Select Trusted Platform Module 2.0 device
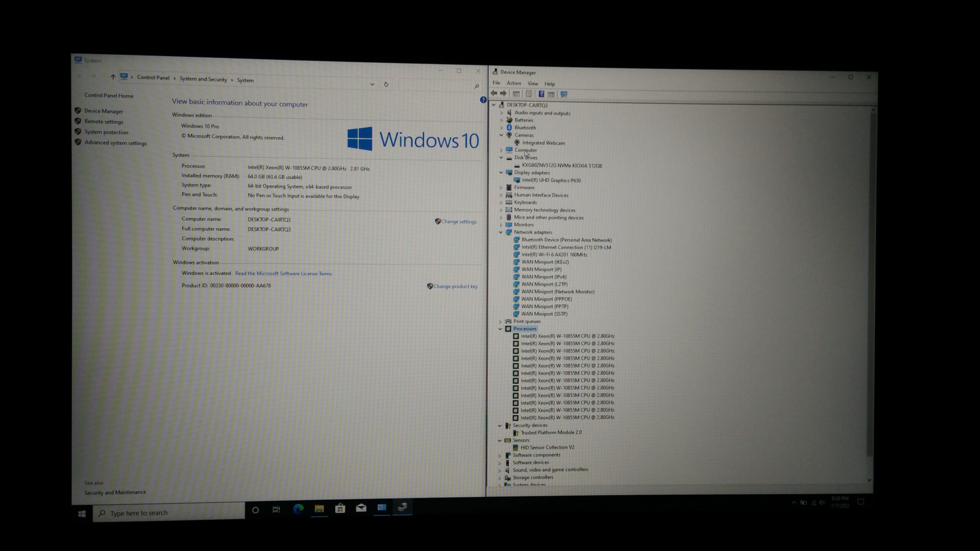 click(x=551, y=432)
